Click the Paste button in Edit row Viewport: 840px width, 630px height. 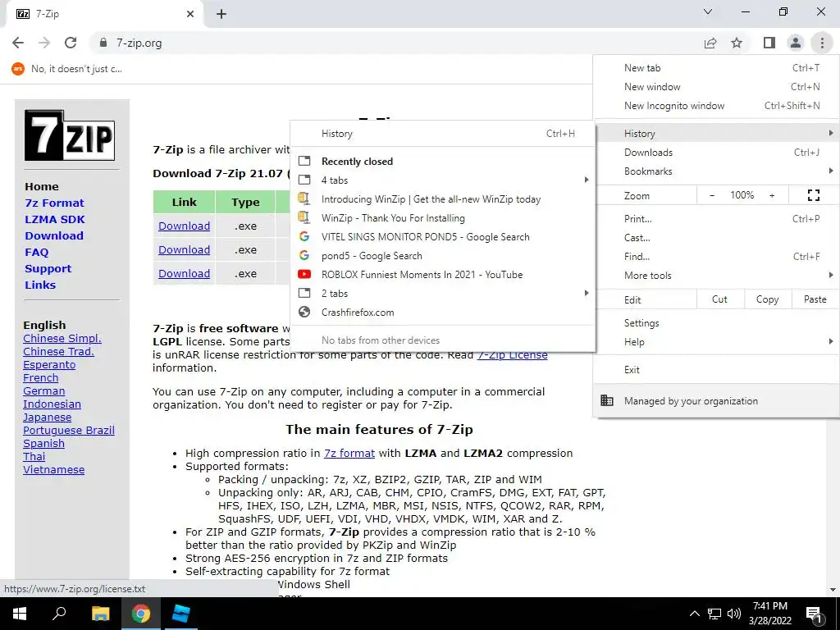[815, 299]
